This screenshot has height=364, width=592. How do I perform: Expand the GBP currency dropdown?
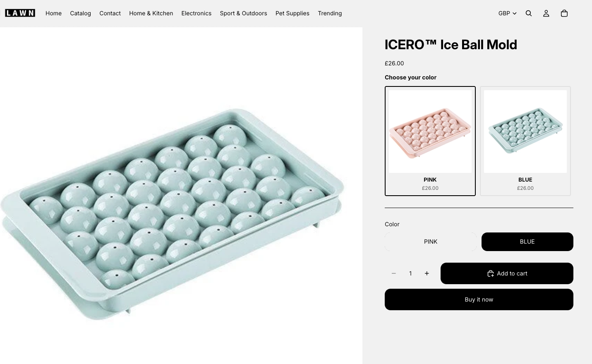(x=507, y=13)
